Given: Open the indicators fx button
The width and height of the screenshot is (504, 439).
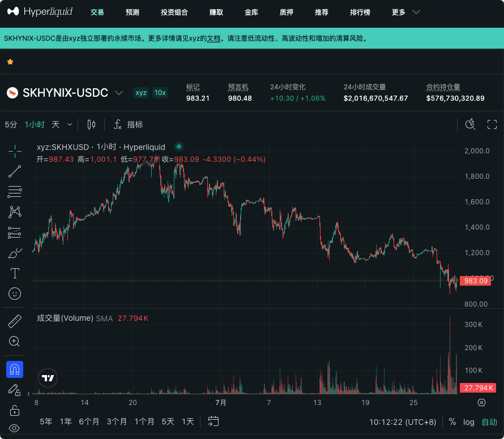Looking at the screenshot, I should 128,124.
